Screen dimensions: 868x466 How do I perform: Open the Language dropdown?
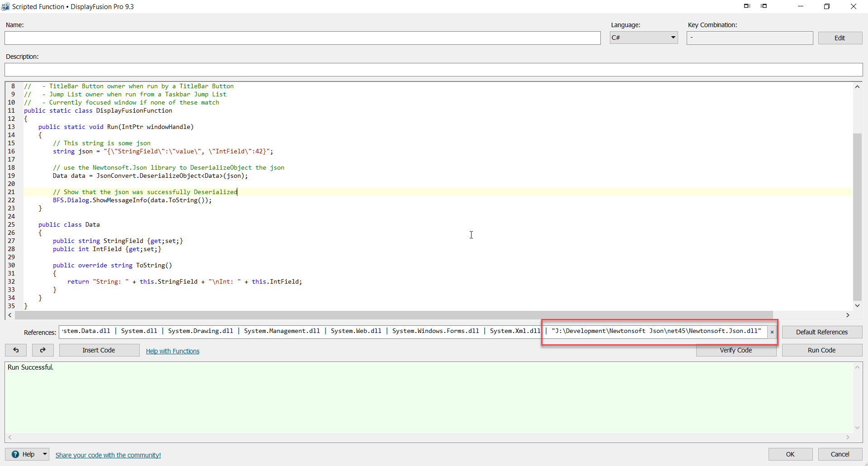[643, 38]
